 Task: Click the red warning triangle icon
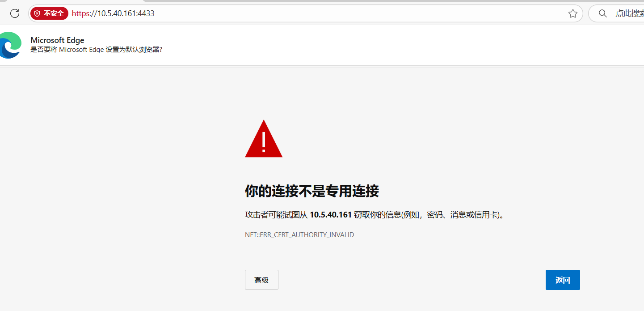pyautogui.click(x=264, y=139)
